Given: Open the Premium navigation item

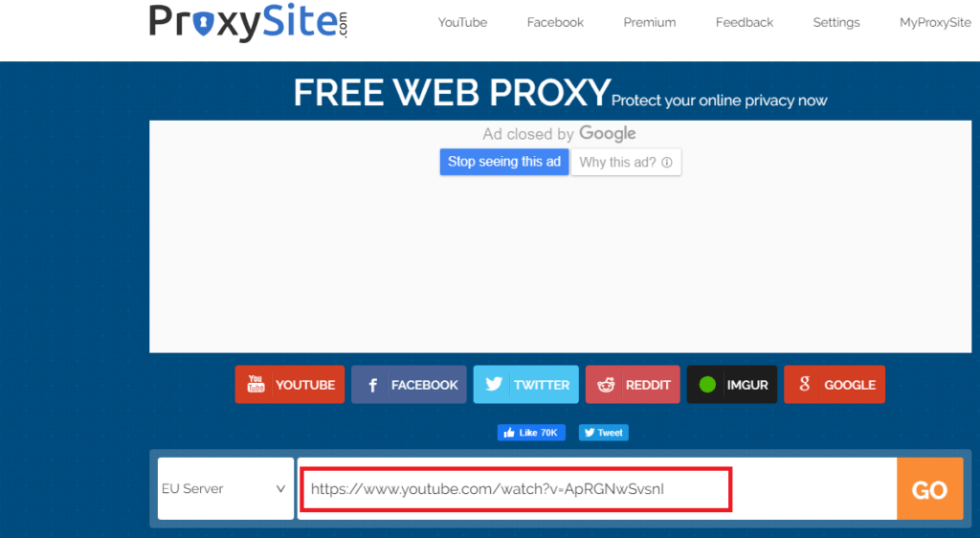Looking at the screenshot, I should coord(650,22).
